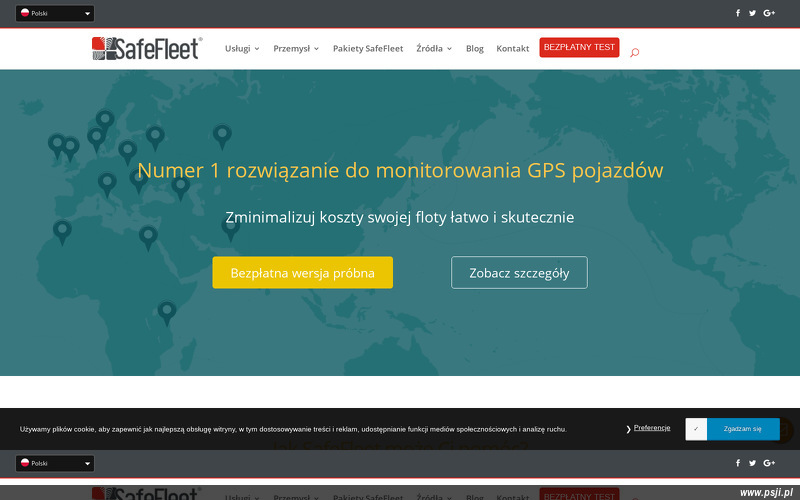The height and width of the screenshot is (500, 800).
Task: Go to Pakiety SafeFleet page
Action: point(368,48)
